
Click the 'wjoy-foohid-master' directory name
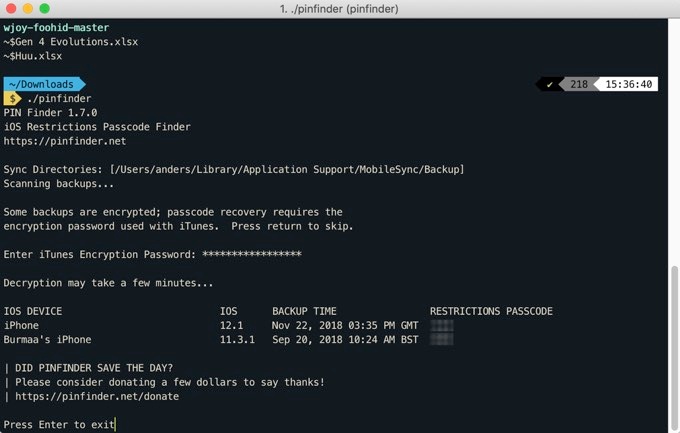[57, 28]
